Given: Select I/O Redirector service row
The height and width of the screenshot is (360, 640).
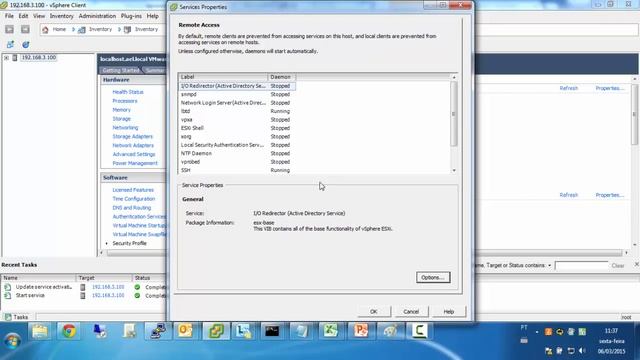Looking at the screenshot, I should [x=237, y=86].
